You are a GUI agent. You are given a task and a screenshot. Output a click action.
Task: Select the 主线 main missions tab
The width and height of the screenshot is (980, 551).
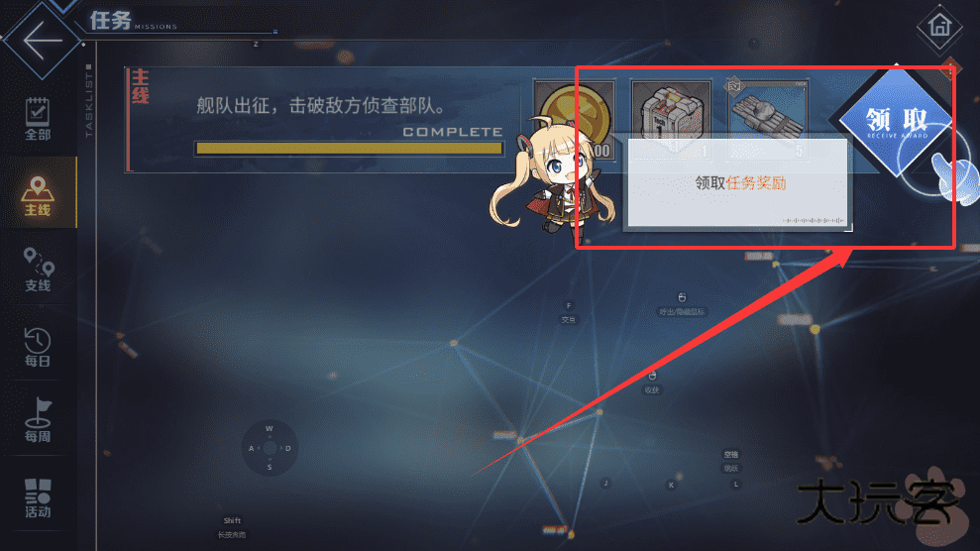click(x=38, y=196)
